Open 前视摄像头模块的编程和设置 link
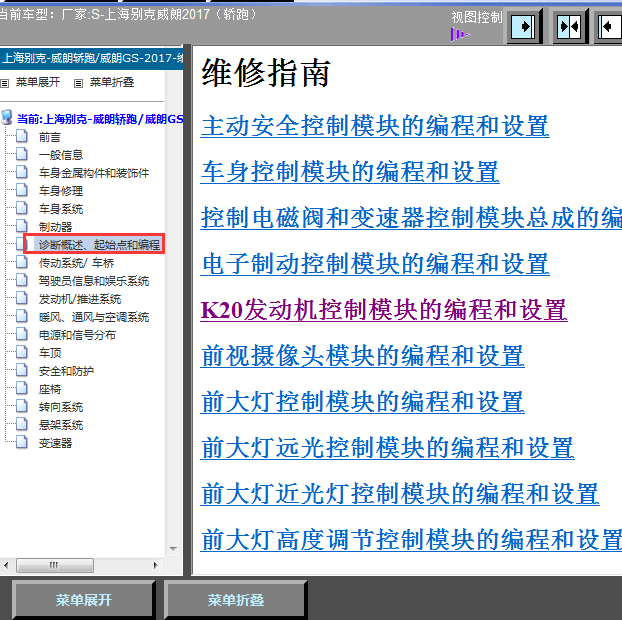The height and width of the screenshot is (620, 622). [363, 356]
